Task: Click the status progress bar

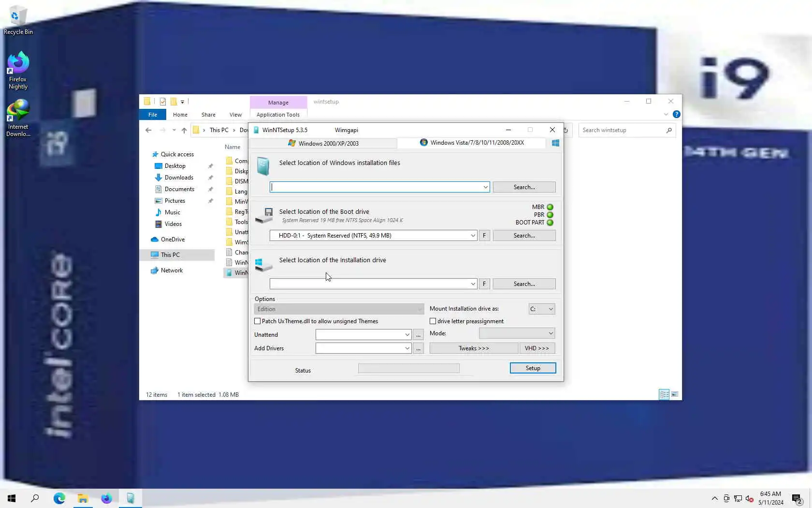Action: (409, 369)
